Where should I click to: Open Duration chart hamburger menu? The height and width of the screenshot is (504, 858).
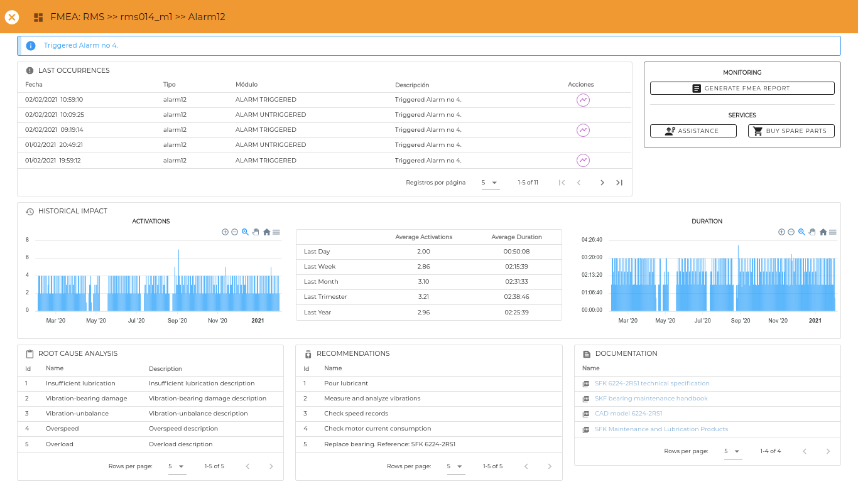point(833,232)
